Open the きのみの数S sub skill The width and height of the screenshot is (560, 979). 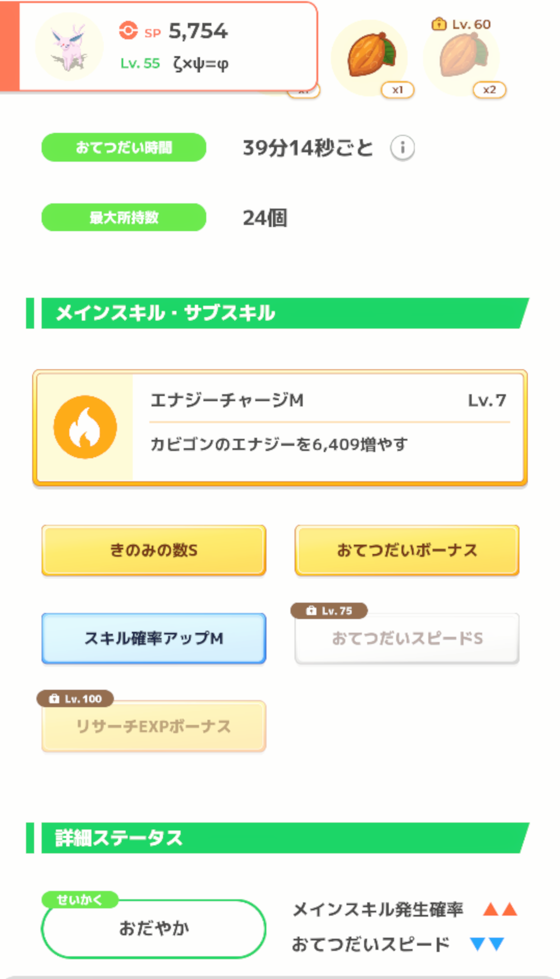153,550
